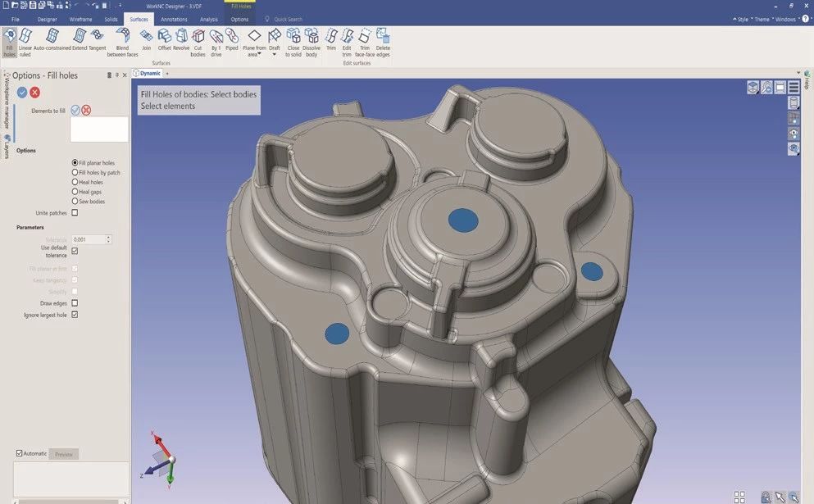Open the Windows dropdown menu
814x504 pixels.
(x=785, y=19)
